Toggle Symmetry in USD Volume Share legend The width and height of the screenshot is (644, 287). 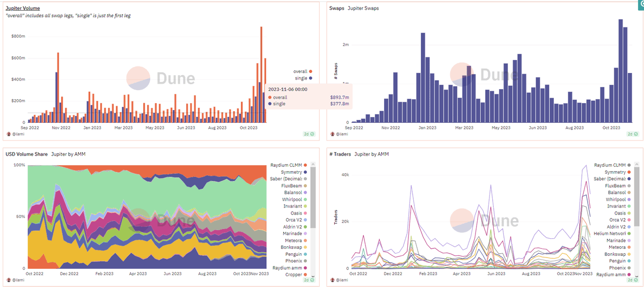point(294,172)
